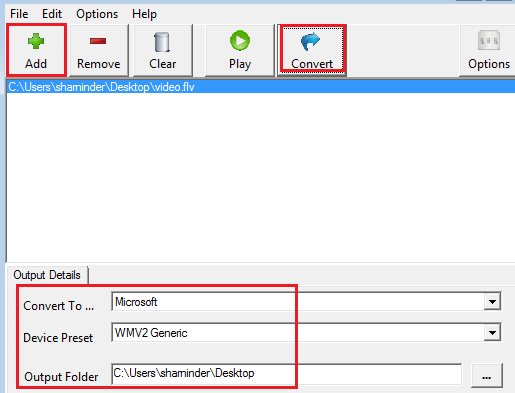This screenshot has width=515, height=393.
Task: Expand the Convert To dropdown arrow
Action: (x=492, y=302)
